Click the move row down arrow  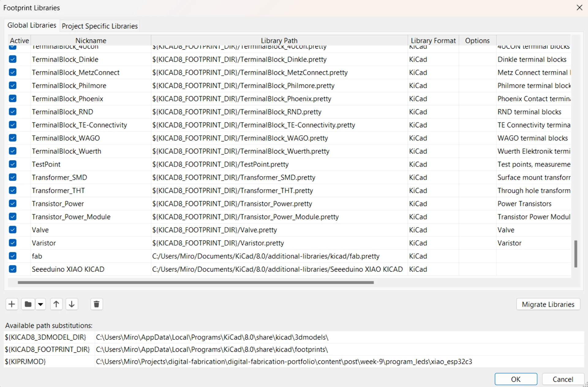pyautogui.click(x=72, y=304)
